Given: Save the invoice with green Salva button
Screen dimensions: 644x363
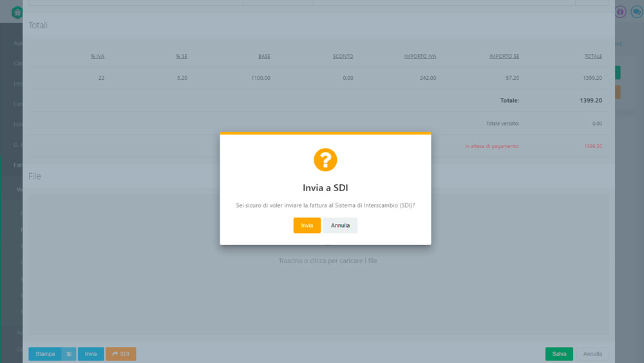Looking at the screenshot, I should 559,354.
